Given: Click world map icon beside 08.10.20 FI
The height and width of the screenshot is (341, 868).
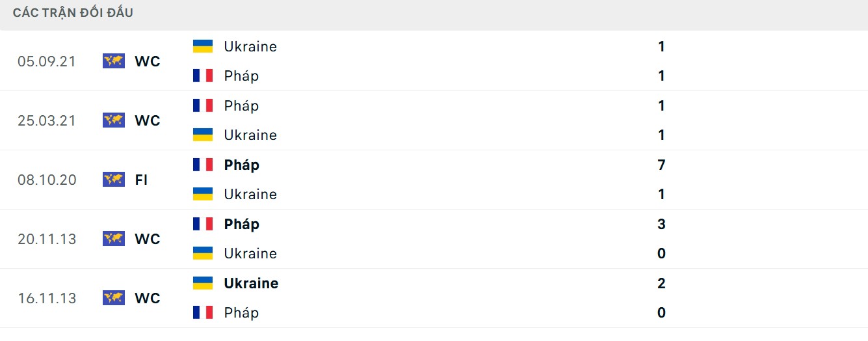Looking at the screenshot, I should coord(114,180).
